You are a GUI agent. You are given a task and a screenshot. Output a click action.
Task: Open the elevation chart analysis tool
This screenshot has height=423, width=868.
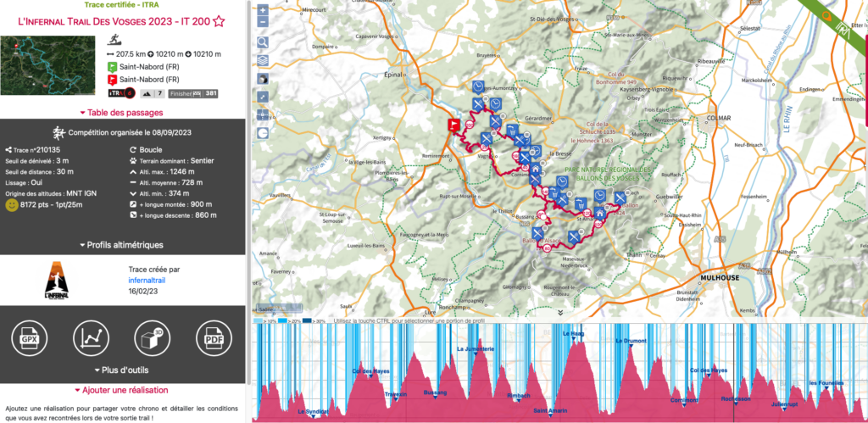[x=91, y=338]
